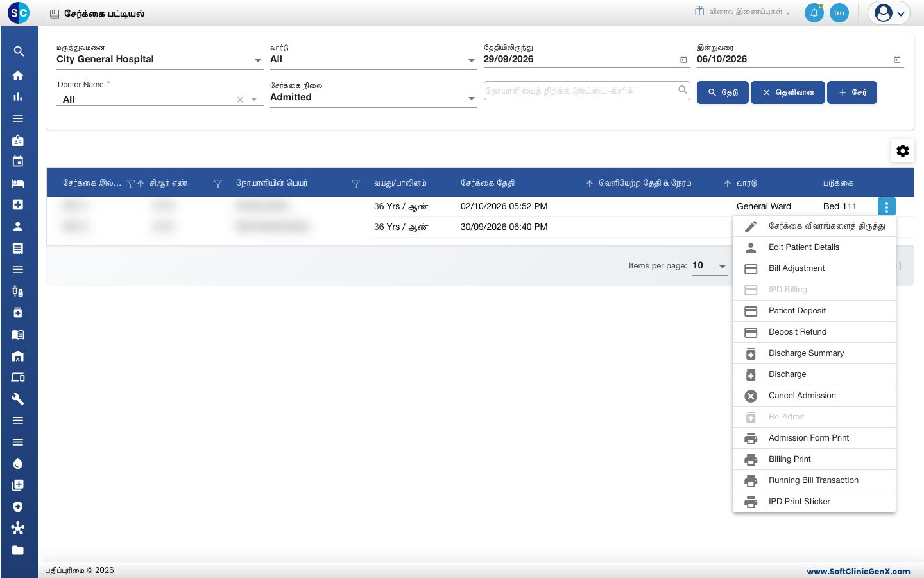Open the shield icon in the sidebar
The image size is (924, 578).
tap(18, 507)
